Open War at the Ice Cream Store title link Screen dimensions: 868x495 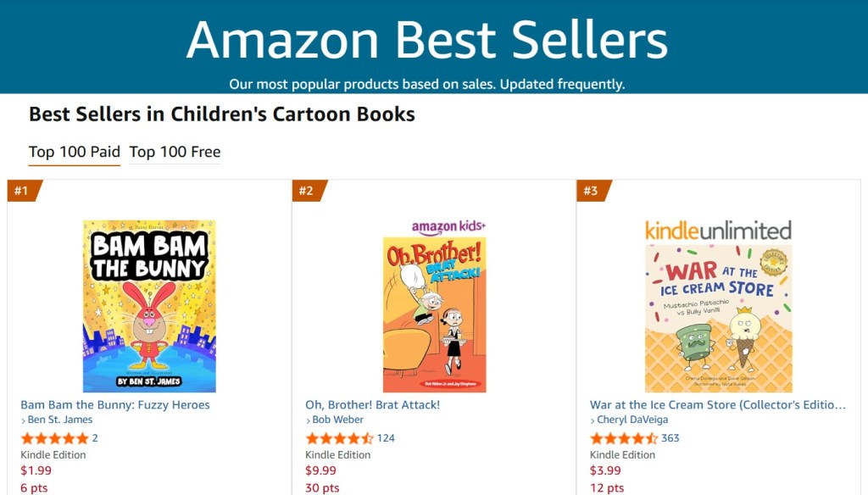[718, 405]
